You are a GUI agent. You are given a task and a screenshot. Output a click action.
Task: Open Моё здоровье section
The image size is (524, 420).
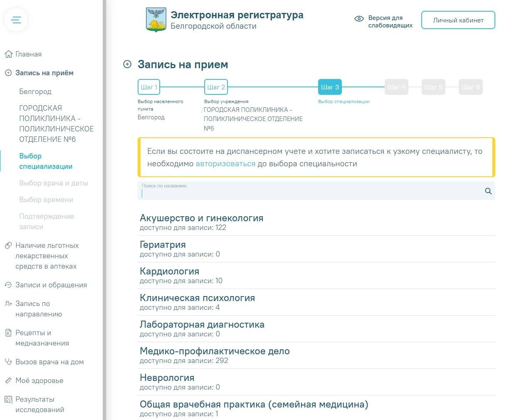pyautogui.click(x=39, y=380)
